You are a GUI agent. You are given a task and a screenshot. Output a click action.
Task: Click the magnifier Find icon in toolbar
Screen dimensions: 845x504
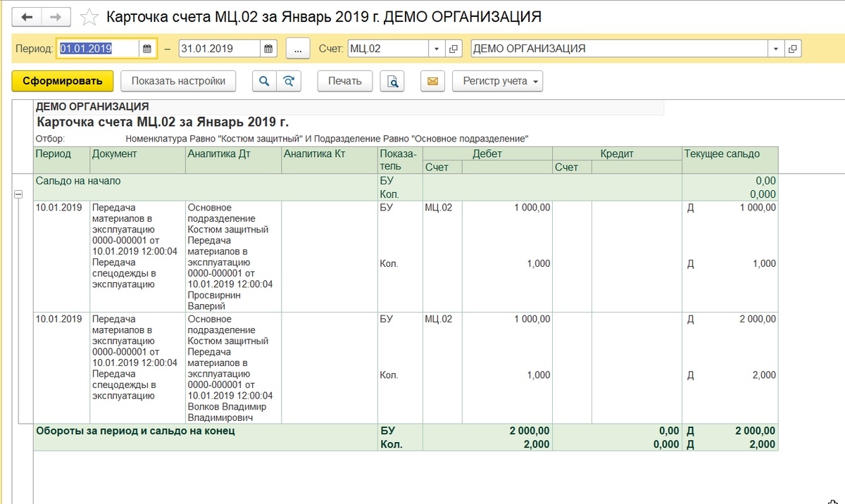point(264,82)
